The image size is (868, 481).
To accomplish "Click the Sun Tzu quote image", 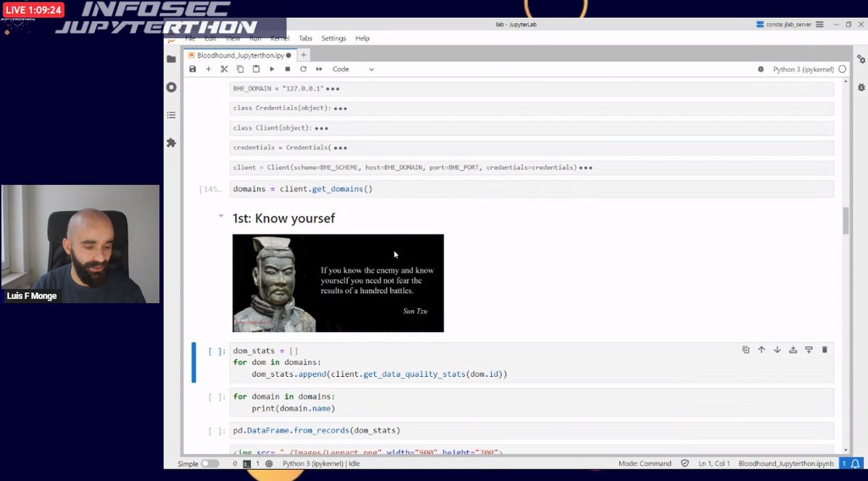I will pyautogui.click(x=338, y=283).
